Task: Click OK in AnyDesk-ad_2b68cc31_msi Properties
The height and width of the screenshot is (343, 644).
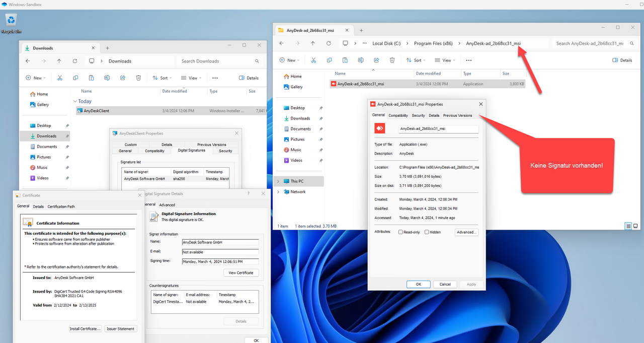Action: (419, 284)
